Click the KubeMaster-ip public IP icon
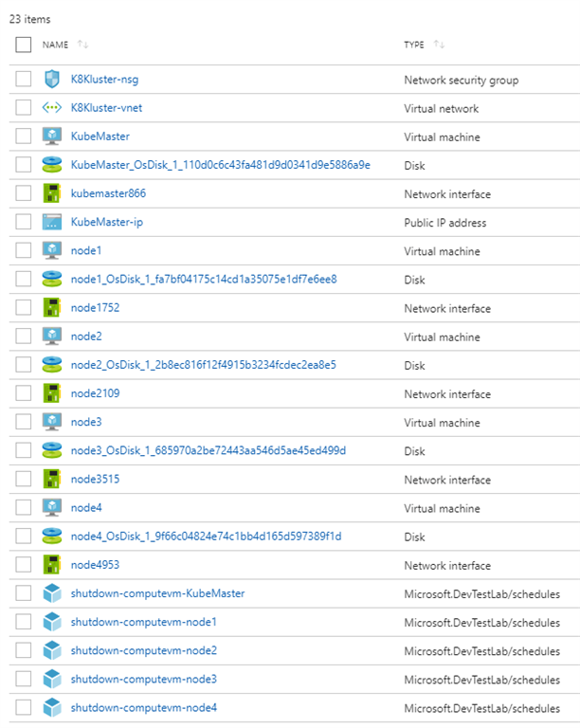Image resolution: width=580 pixels, height=728 pixels. [52, 222]
